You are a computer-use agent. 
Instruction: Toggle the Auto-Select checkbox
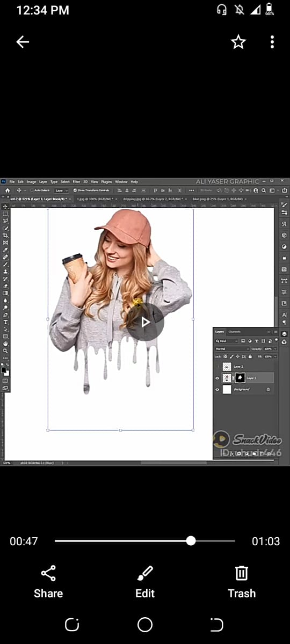point(32,190)
